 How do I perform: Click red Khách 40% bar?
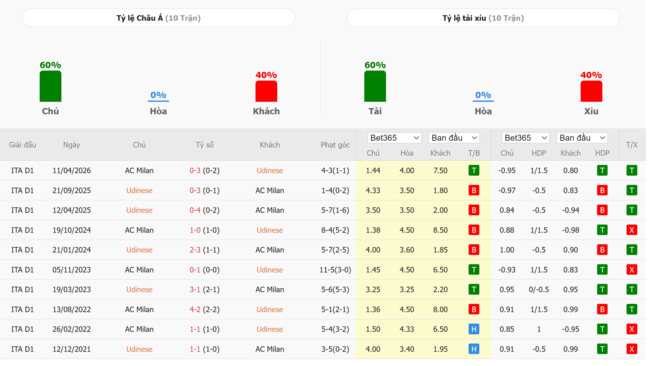point(266,91)
